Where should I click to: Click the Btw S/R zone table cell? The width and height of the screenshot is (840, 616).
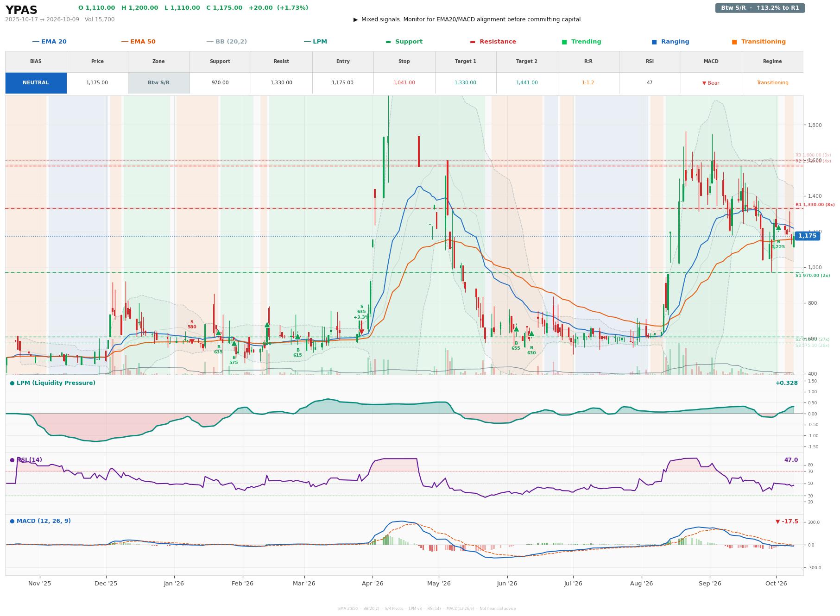[158, 83]
